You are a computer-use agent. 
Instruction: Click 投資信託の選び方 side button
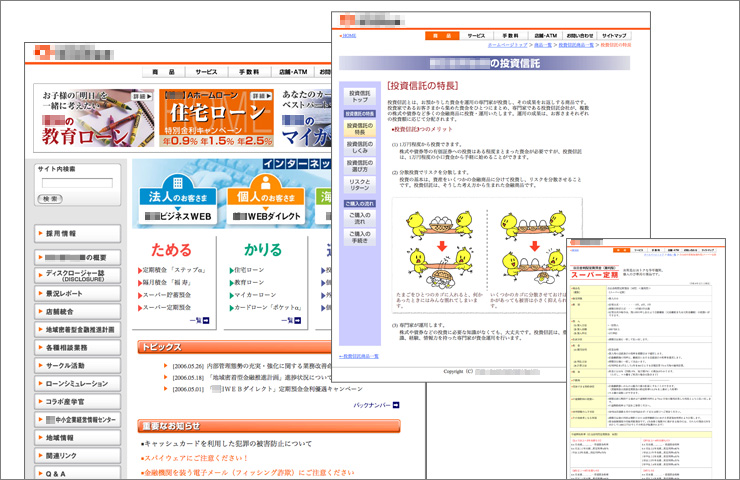pos(360,166)
